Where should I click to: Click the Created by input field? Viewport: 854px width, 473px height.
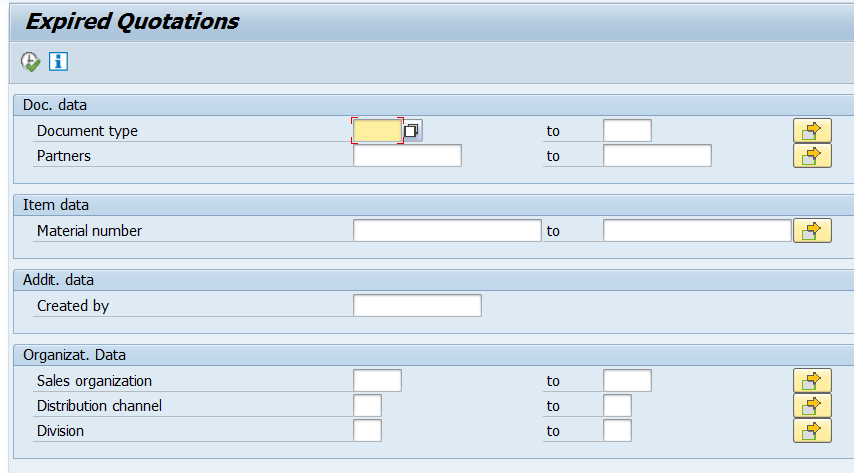point(417,306)
